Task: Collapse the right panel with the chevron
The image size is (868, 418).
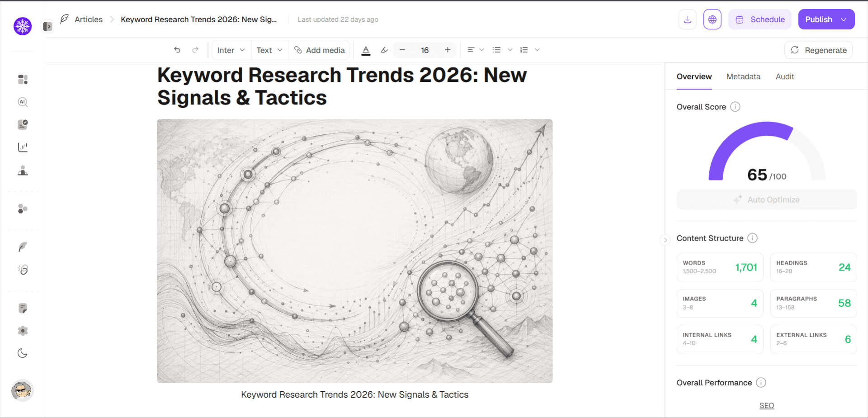Action: pyautogui.click(x=665, y=240)
